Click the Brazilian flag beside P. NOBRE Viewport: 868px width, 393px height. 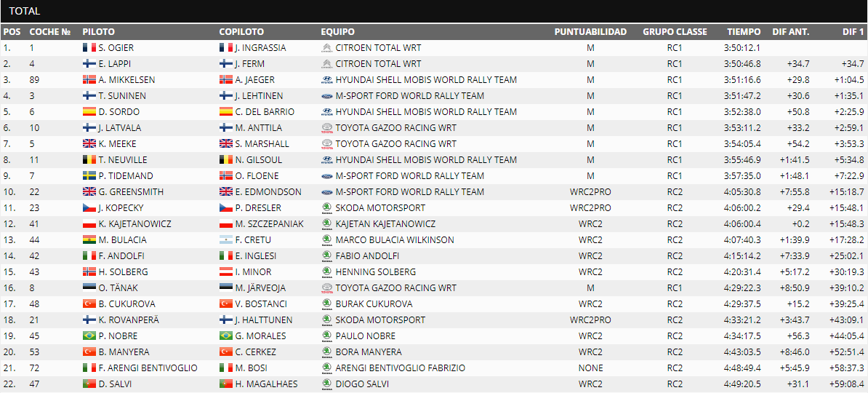89,336
